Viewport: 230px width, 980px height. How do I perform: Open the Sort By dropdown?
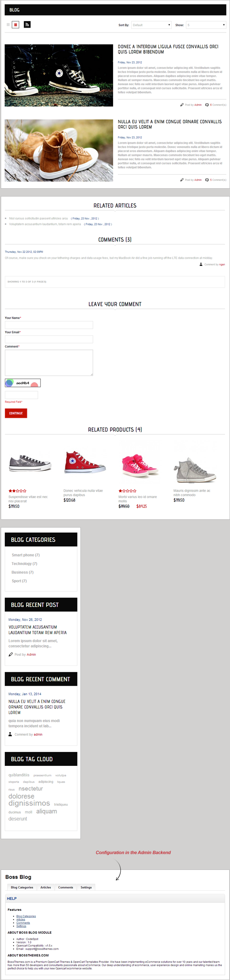click(x=151, y=25)
